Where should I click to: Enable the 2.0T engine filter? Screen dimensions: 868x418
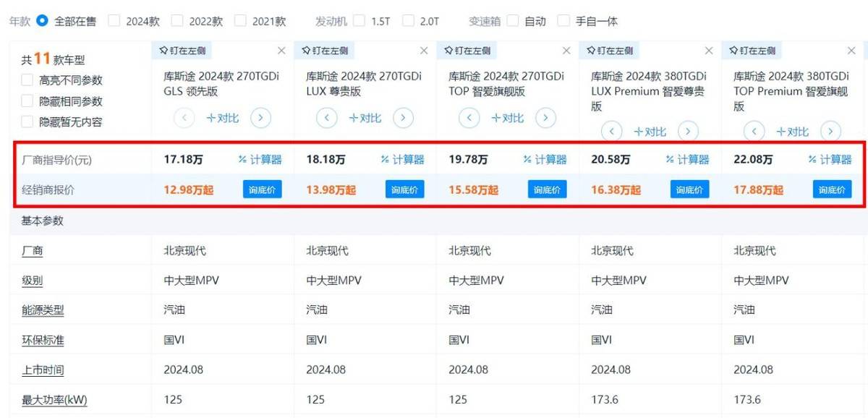coord(408,21)
